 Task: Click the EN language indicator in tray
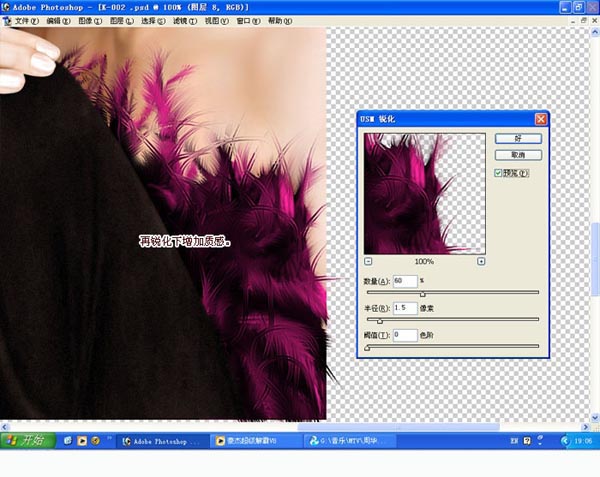click(514, 441)
